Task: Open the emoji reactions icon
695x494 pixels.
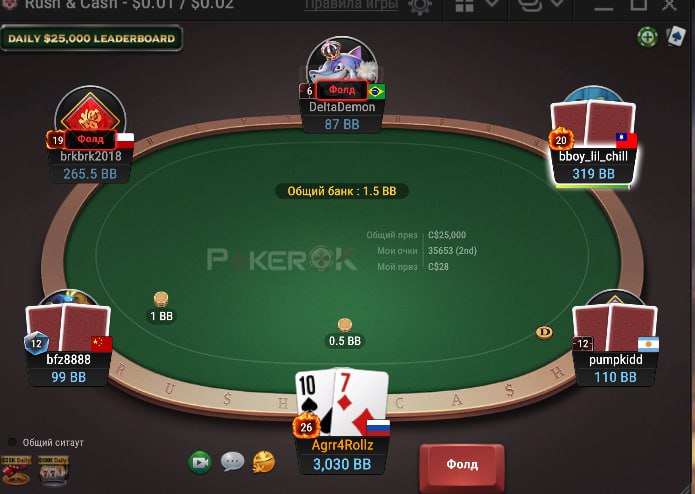Action: (263, 462)
